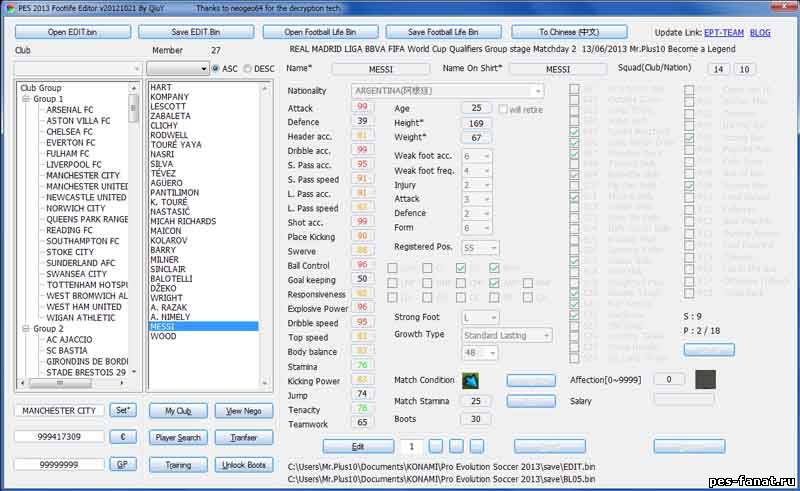Click the euro currency button
800x491 pixels.
point(122,437)
